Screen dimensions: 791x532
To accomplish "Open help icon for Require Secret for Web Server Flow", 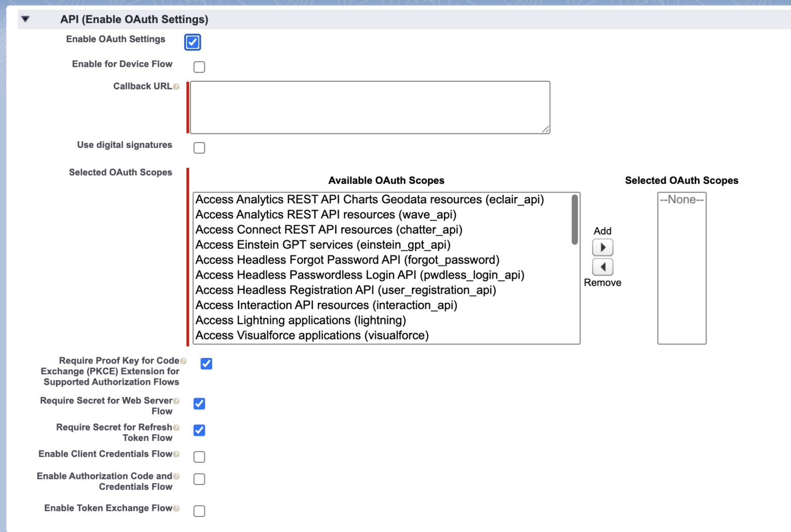I will tap(176, 401).
